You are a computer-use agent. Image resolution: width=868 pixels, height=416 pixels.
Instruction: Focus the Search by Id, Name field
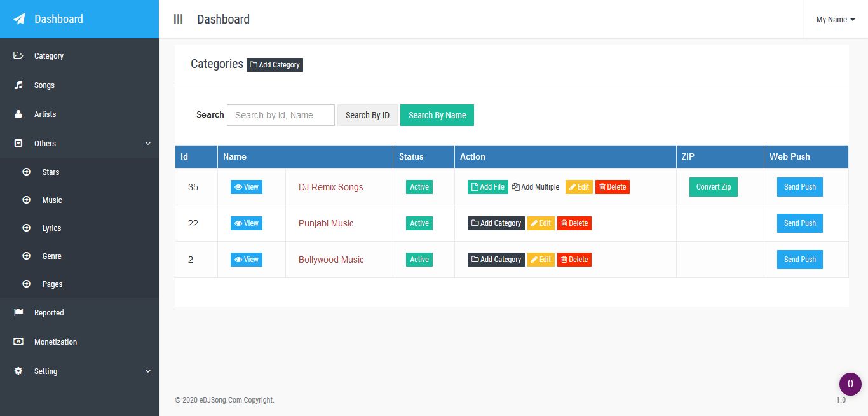tap(281, 115)
